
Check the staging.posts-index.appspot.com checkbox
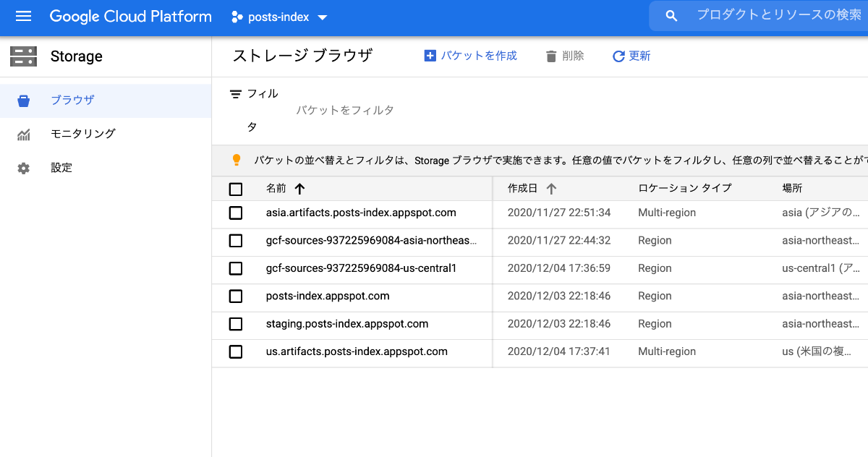coord(236,324)
